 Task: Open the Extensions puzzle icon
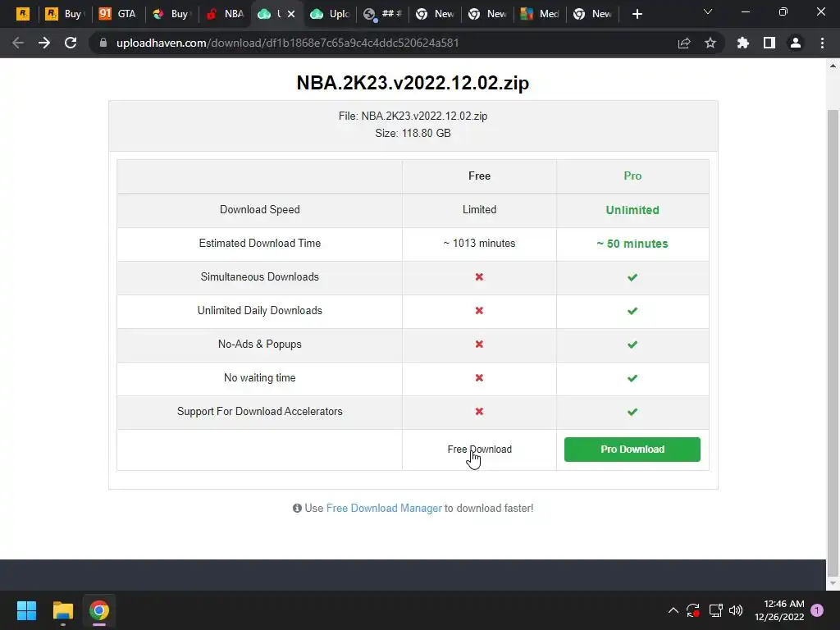pyautogui.click(x=743, y=43)
